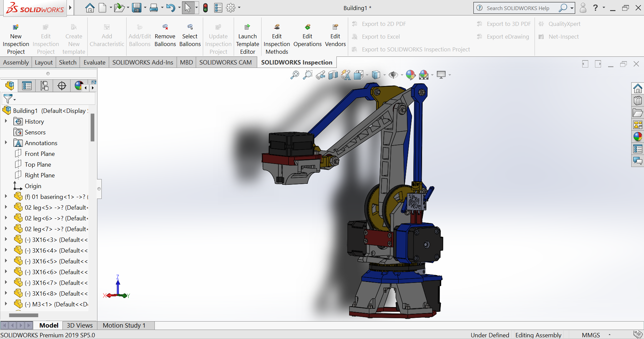The width and height of the screenshot is (644, 339).
Task: Select the ConfigurationManager tab icon
Action: [44, 86]
